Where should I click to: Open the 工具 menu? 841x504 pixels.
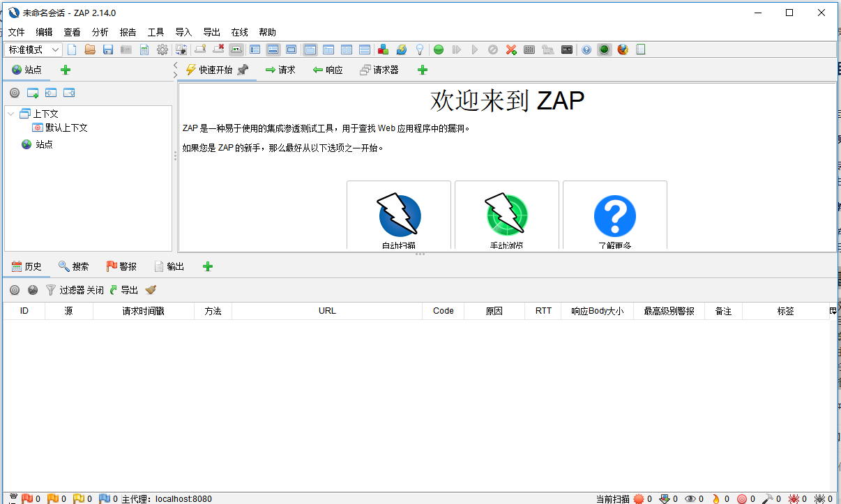156,31
